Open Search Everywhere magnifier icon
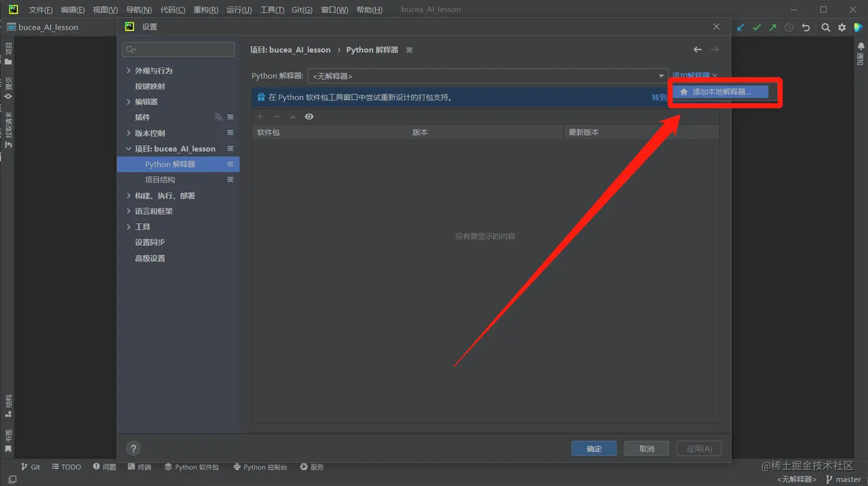The width and height of the screenshot is (868, 486). click(826, 28)
